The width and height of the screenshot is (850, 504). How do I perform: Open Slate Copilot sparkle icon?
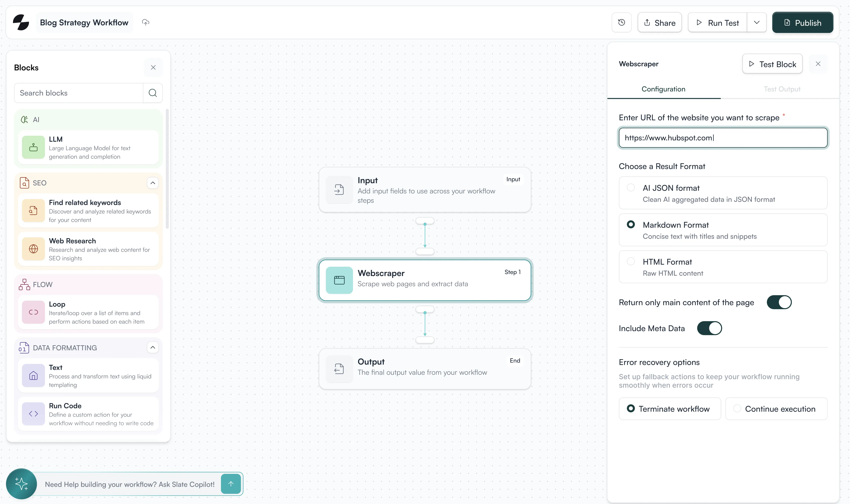[21, 484]
